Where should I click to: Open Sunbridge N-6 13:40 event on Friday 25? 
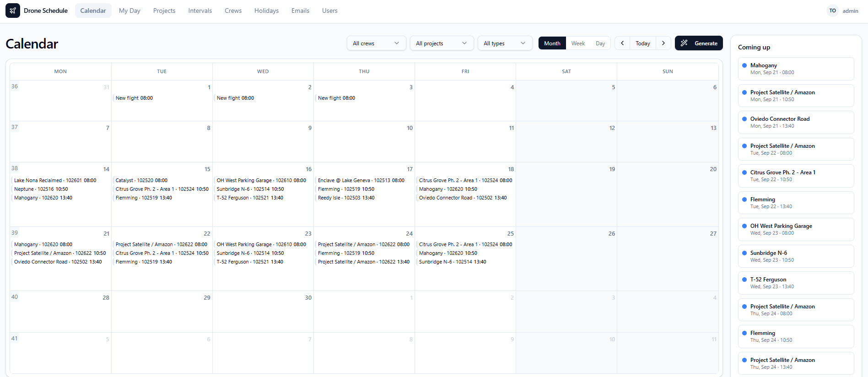[465, 262]
